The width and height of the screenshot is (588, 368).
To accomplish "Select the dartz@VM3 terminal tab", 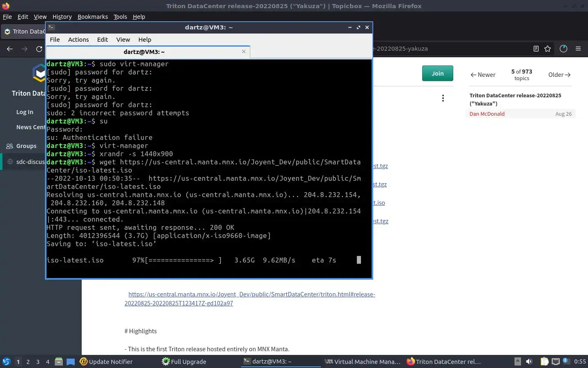I will [x=148, y=52].
